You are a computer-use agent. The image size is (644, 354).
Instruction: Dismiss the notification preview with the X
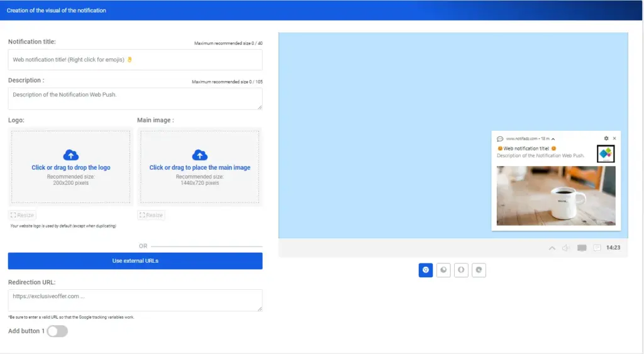(614, 138)
